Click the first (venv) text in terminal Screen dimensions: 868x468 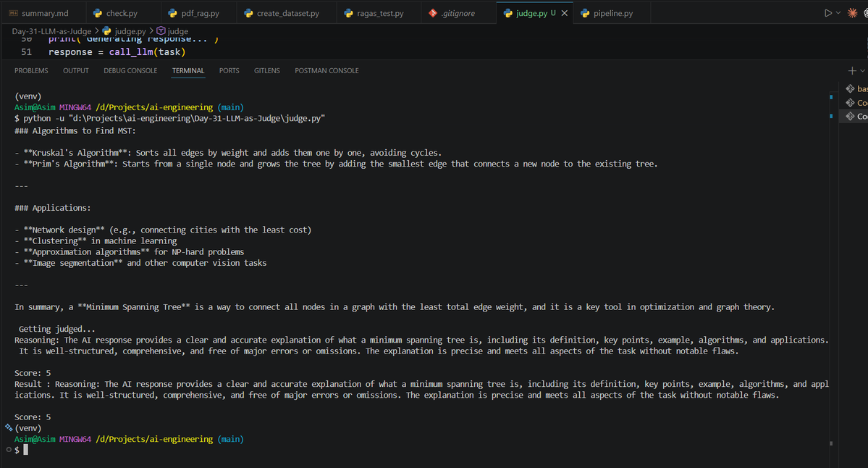[x=28, y=96]
